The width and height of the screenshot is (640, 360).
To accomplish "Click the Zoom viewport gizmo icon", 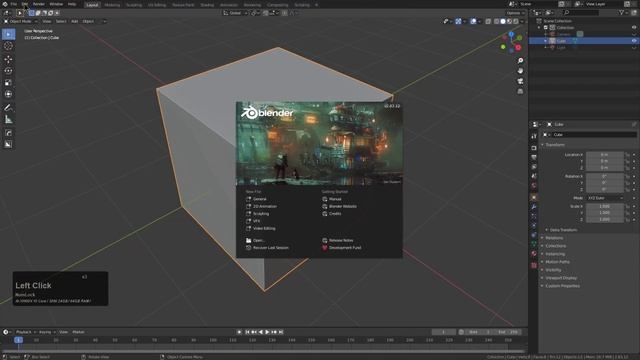I will pyautogui.click(x=520, y=60).
